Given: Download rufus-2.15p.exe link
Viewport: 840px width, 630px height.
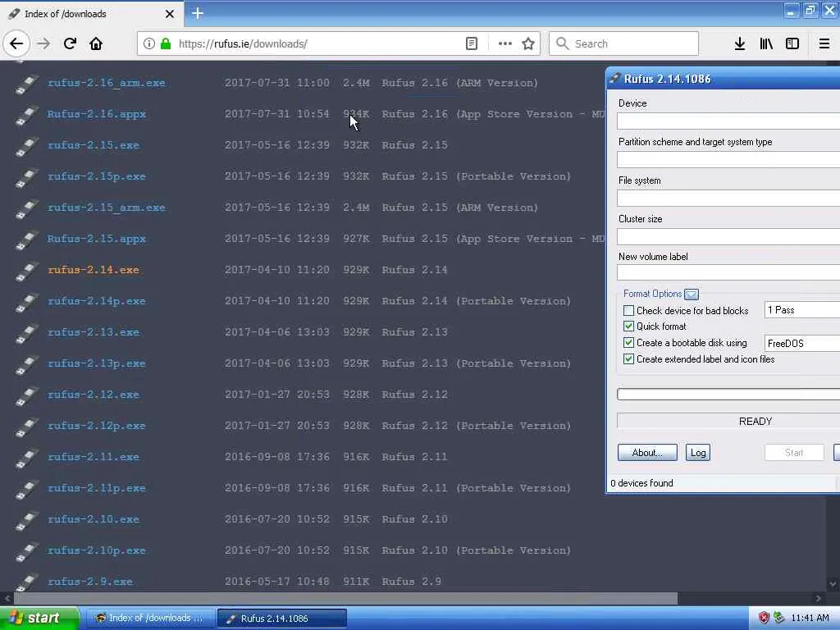Looking at the screenshot, I should tap(97, 176).
